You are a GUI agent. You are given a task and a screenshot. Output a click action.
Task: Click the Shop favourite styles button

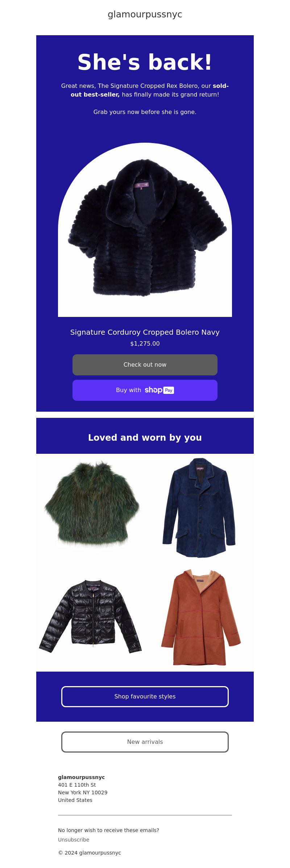click(145, 697)
